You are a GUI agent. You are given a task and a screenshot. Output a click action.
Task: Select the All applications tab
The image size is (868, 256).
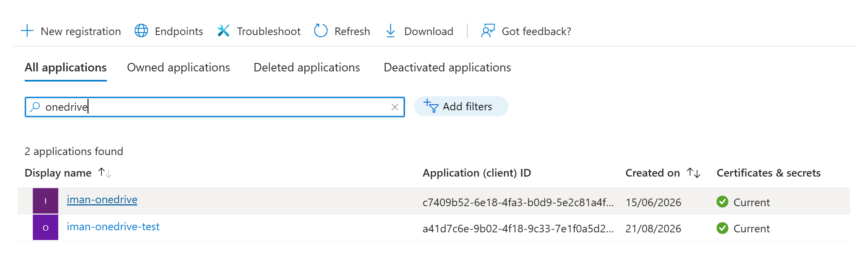66,68
